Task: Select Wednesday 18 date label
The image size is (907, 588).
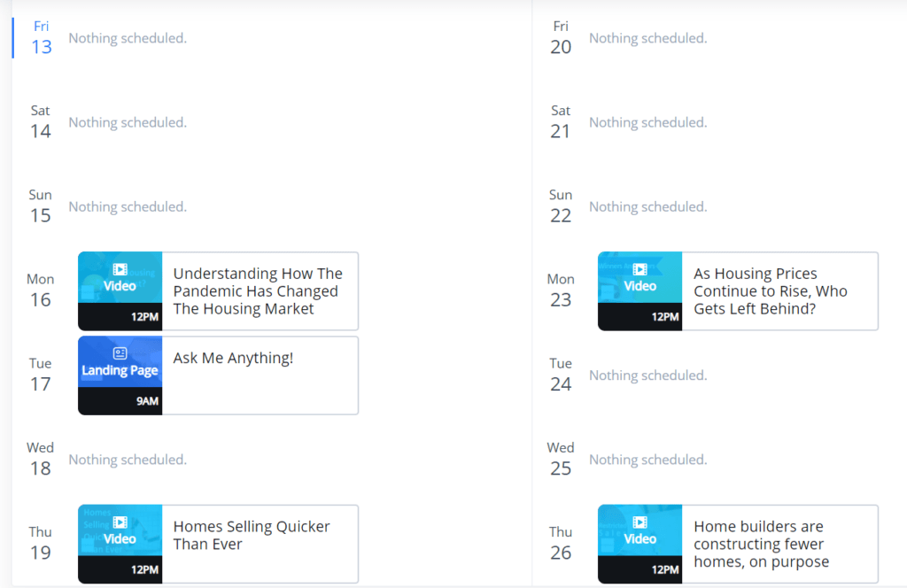Action: click(41, 460)
